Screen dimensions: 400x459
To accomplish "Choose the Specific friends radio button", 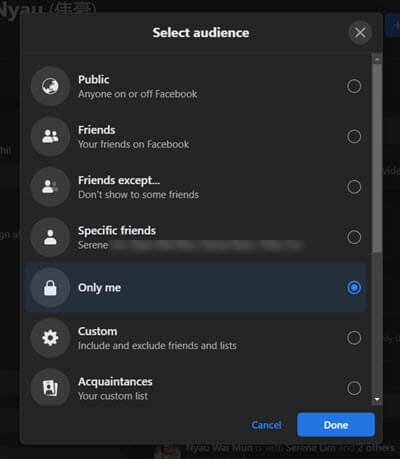I will point(354,237).
